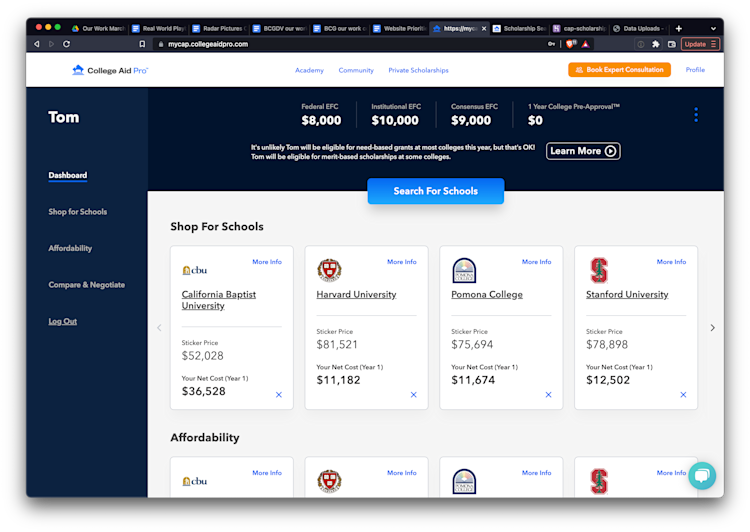Image resolution: width=750 pixels, height=532 pixels.
Task: Open Academy in the top navigation
Action: 309,70
